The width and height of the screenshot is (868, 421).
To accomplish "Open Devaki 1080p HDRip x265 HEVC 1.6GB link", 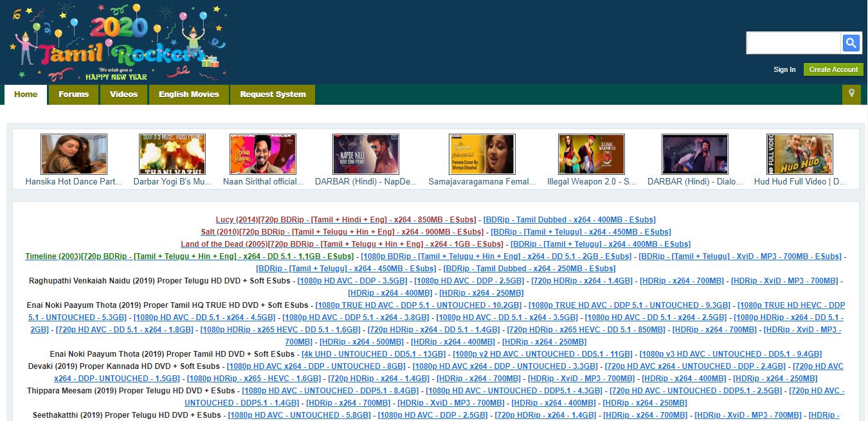I will click(254, 379).
